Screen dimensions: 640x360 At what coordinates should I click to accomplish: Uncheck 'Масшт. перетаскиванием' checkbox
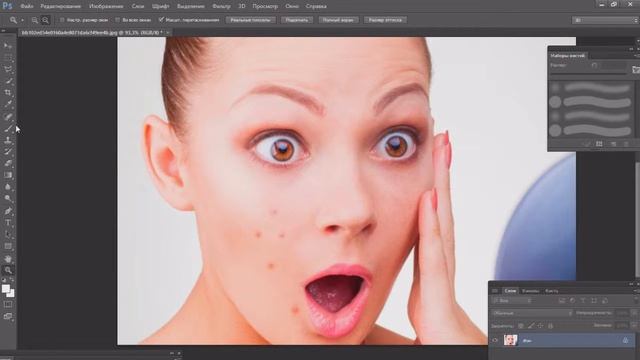coord(161,20)
